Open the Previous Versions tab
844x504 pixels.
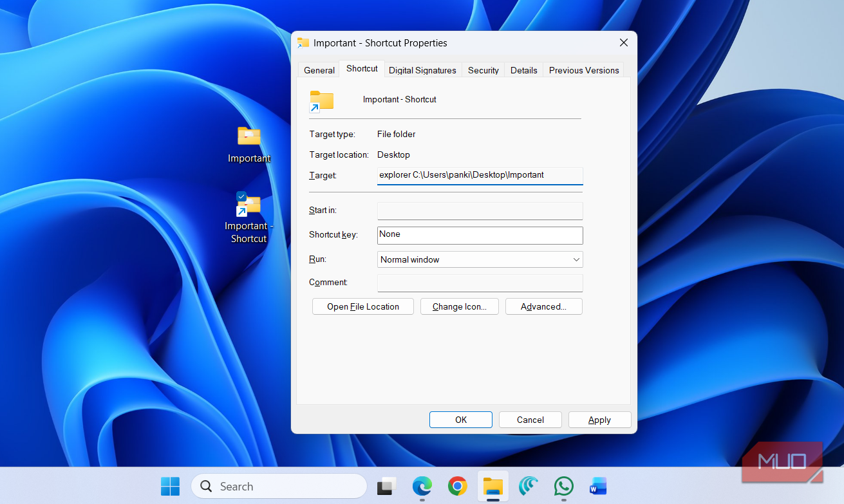click(584, 70)
